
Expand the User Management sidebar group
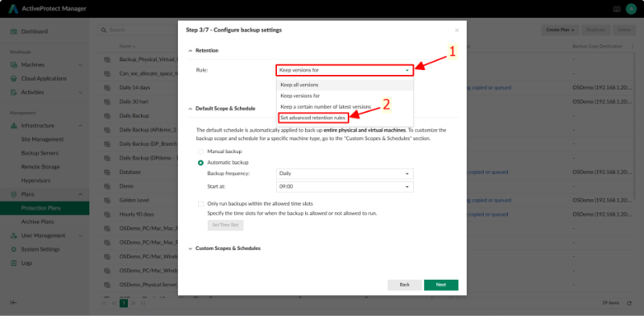pos(80,235)
